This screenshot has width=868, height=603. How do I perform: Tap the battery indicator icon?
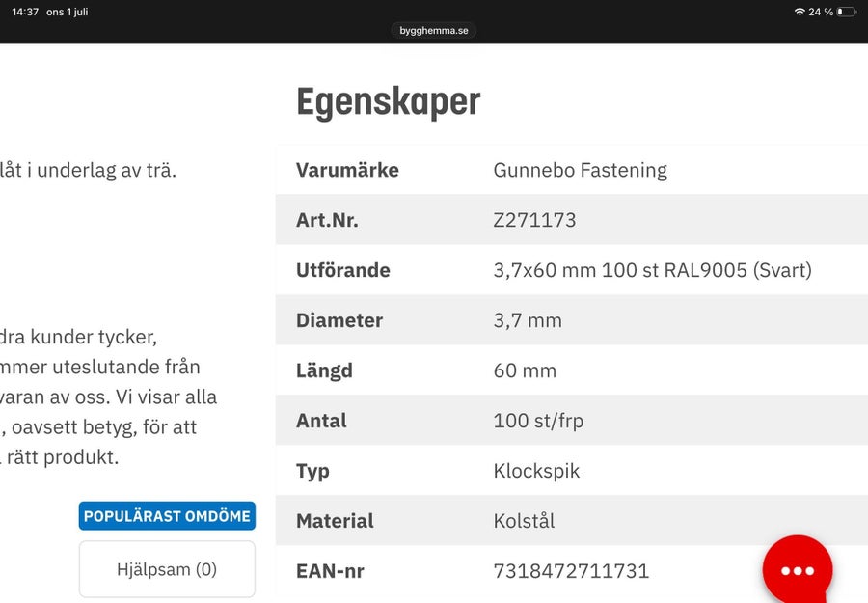click(847, 12)
